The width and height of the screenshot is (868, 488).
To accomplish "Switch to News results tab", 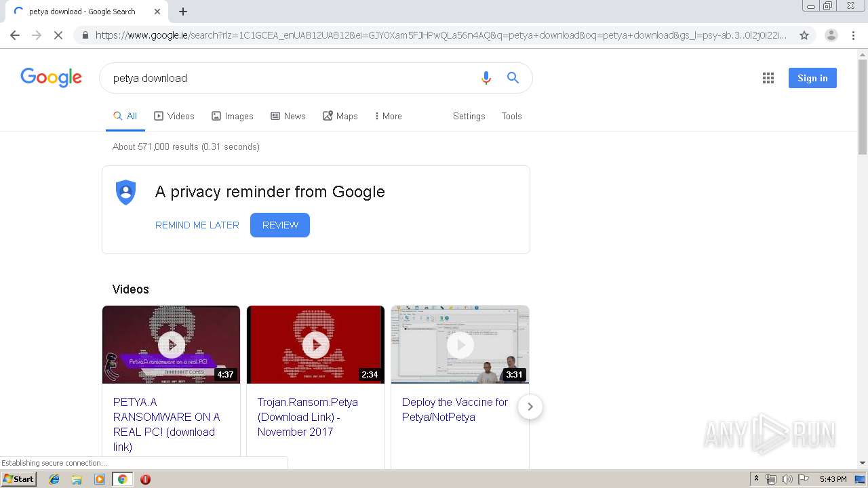I will click(x=288, y=116).
